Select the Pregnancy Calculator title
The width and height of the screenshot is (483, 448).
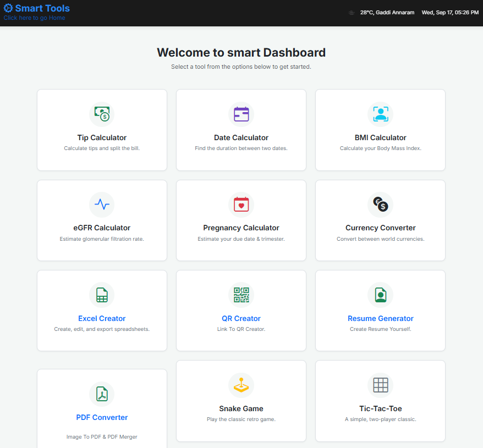[241, 228]
